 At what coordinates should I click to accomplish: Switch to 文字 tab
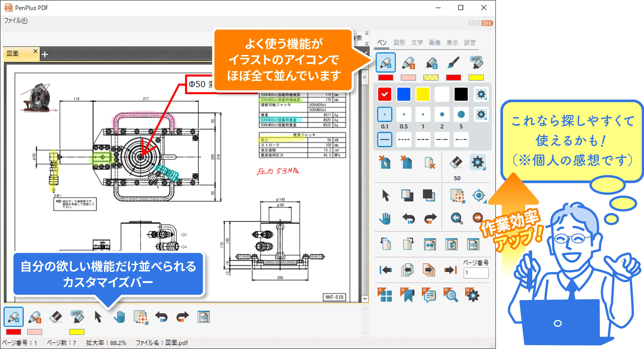[x=417, y=42]
